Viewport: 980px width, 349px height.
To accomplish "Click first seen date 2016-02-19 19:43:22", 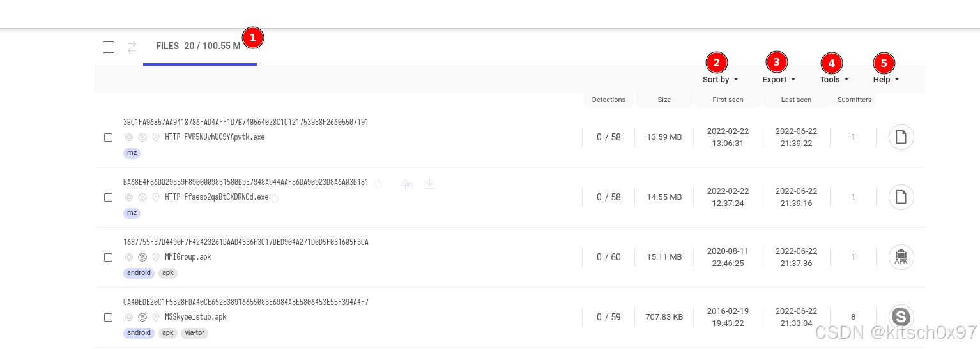I will click(x=728, y=317).
